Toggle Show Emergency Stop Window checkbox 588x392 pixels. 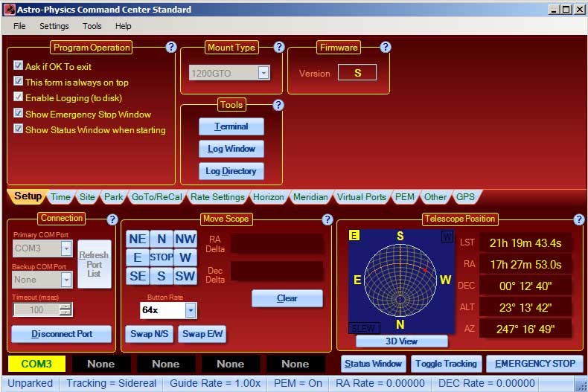click(18, 113)
